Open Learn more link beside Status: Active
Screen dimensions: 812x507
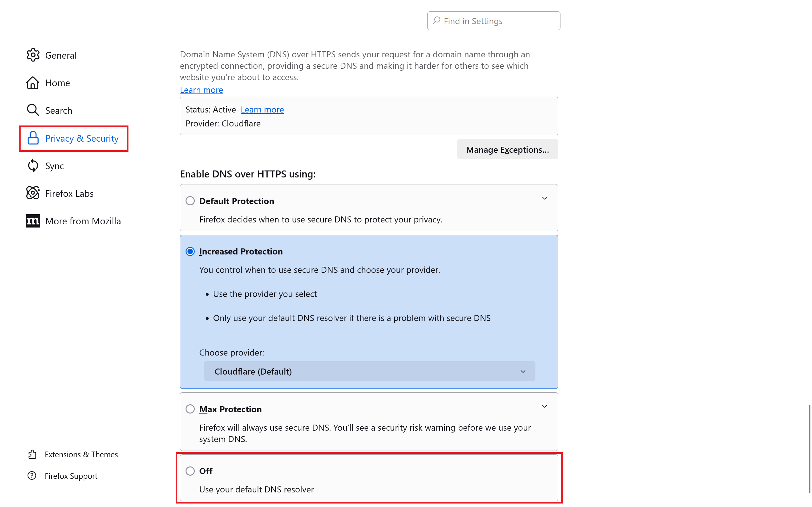click(262, 110)
